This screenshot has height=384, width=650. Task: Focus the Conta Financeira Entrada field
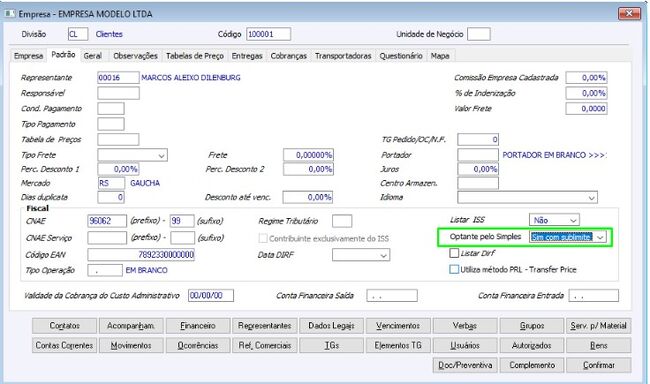pyautogui.click(x=594, y=296)
